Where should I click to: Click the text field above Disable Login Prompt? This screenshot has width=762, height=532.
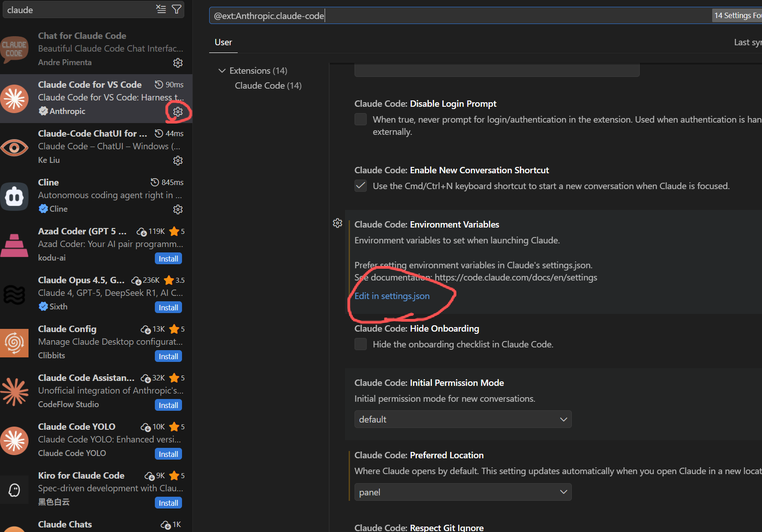[497, 70]
